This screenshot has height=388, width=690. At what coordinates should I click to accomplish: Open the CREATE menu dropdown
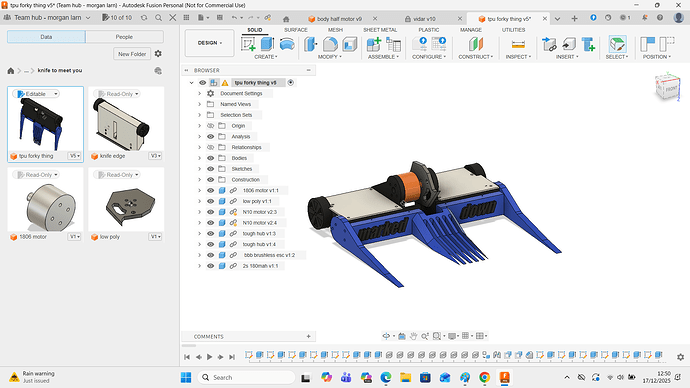pyautogui.click(x=266, y=57)
